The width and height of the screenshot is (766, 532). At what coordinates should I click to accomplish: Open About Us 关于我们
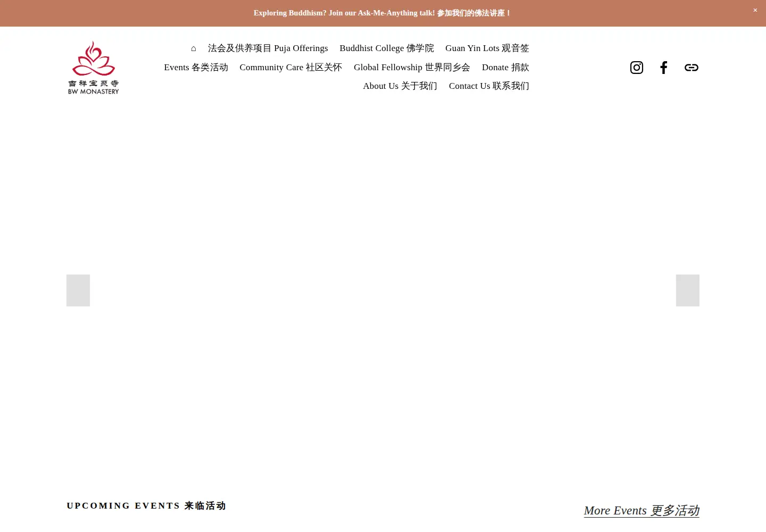coord(400,86)
